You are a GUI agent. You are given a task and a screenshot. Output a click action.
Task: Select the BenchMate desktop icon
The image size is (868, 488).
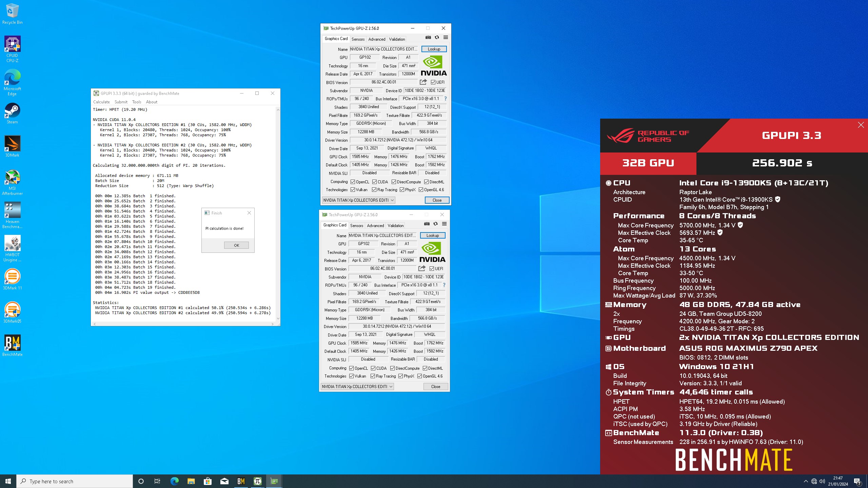(12, 346)
